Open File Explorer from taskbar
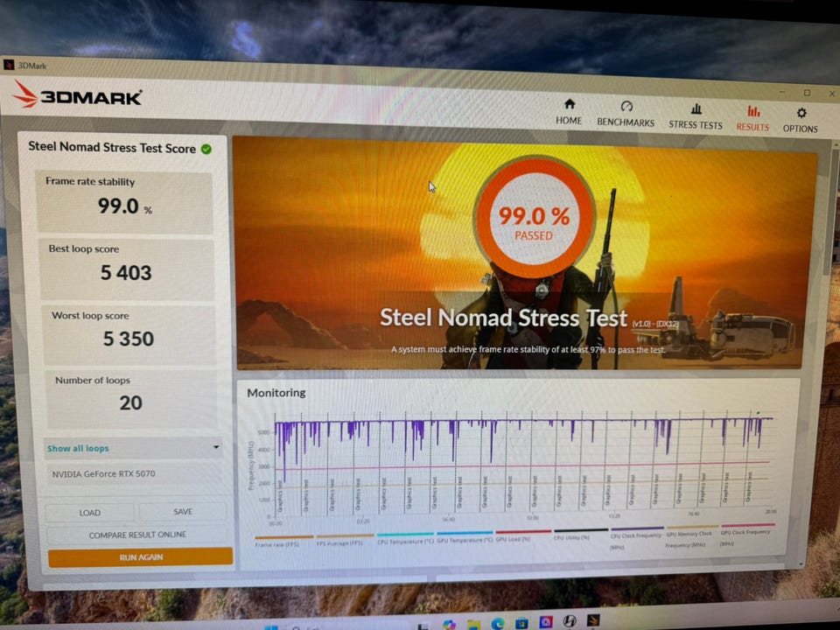840x630 pixels. click(473, 624)
